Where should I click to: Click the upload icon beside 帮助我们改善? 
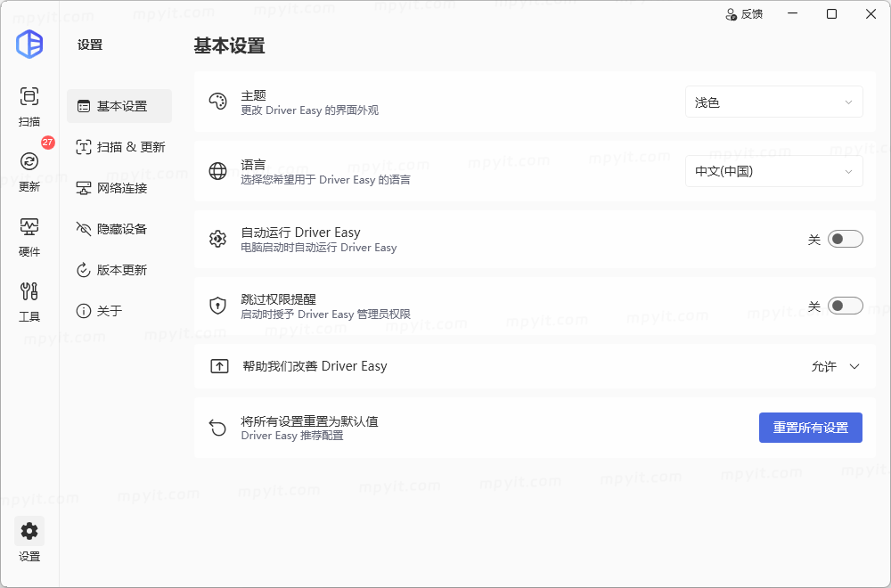pos(219,366)
